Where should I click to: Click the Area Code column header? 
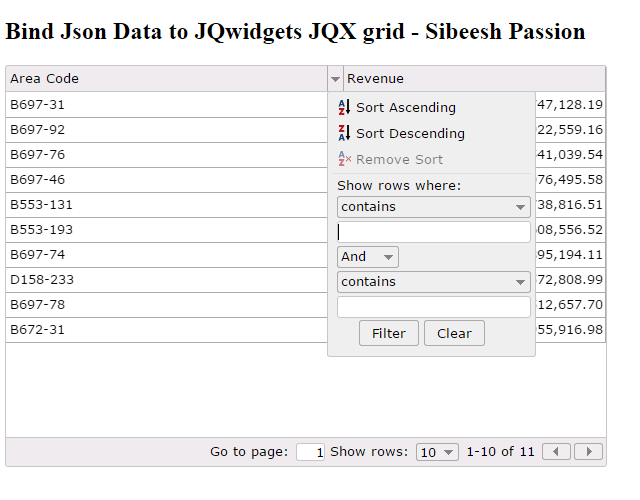tap(167, 79)
